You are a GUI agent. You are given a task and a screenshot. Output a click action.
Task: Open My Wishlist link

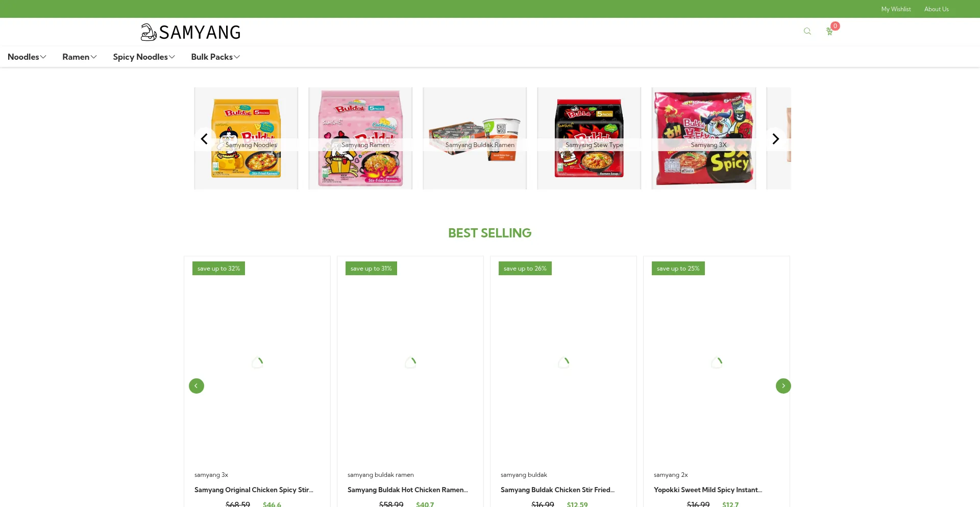896,9
